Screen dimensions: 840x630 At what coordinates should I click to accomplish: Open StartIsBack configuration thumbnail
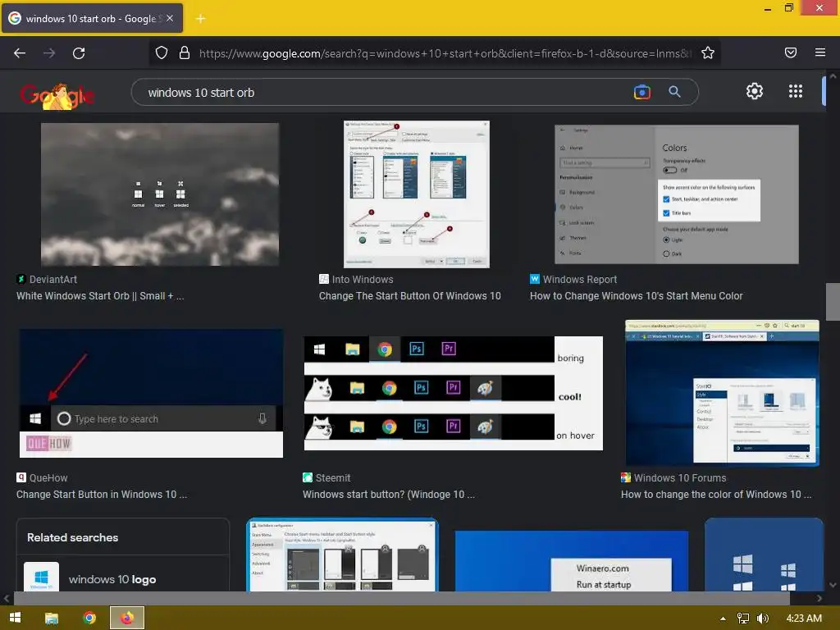pos(342,555)
